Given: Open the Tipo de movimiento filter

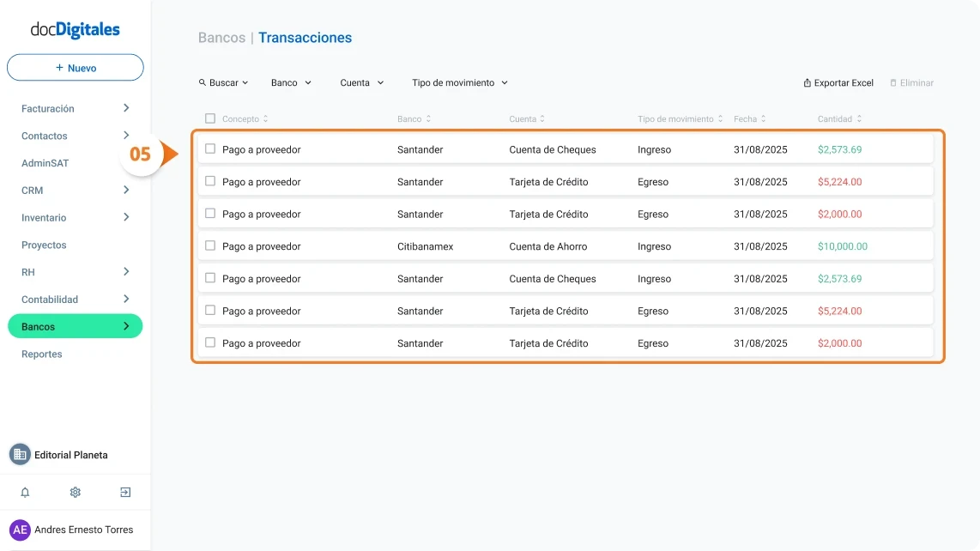Looking at the screenshot, I should (459, 82).
